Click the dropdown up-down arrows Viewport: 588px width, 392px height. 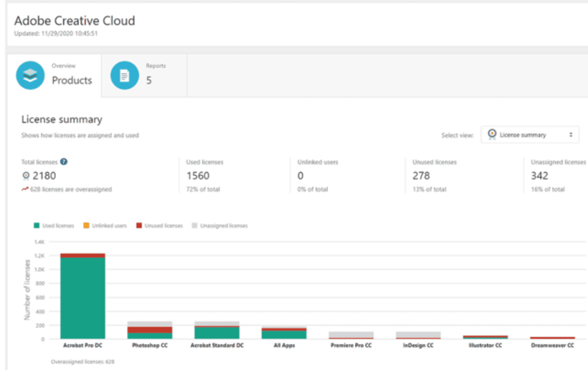571,135
